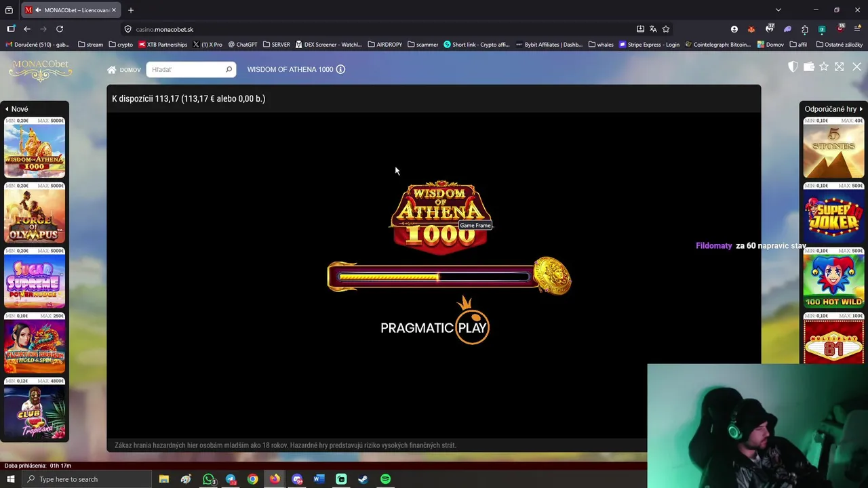Add game to favorites with star icon
This screenshot has width=868, height=488.
click(x=824, y=66)
